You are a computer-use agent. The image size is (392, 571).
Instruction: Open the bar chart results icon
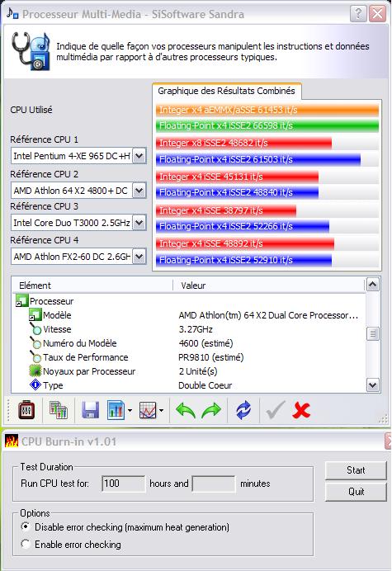pos(116,410)
